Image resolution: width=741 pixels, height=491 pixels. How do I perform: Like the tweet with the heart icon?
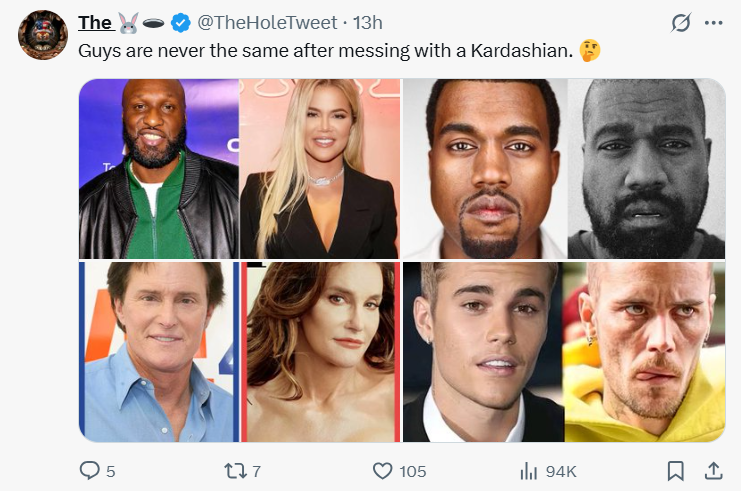[x=382, y=471]
